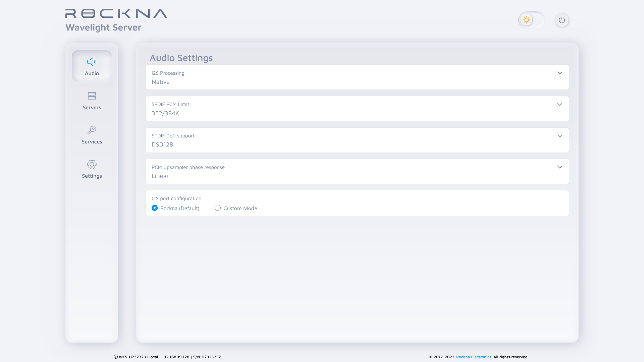Select Custom Mode I2S port configuration
This screenshot has width=644, height=362.
[218, 208]
